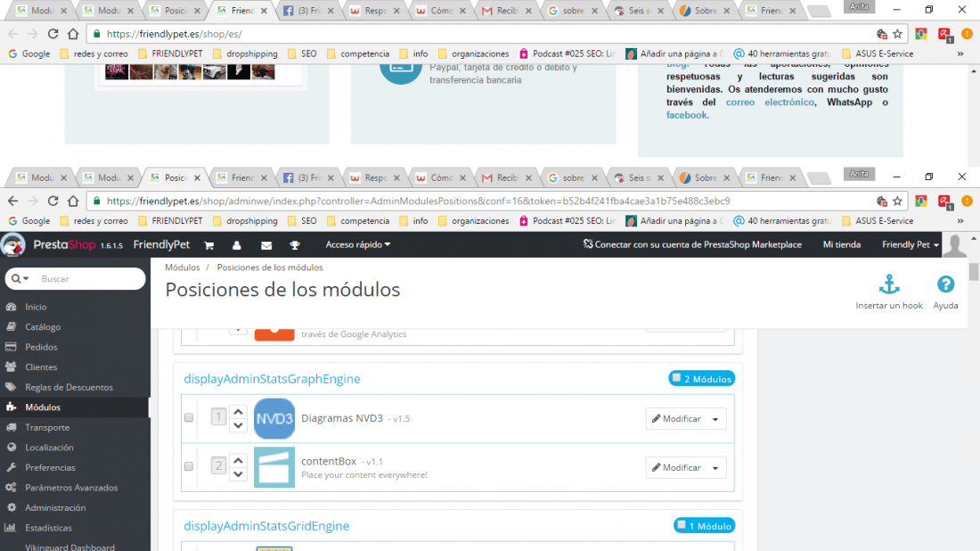Switch to Gmail Recibidos tab in lower browser
The width and height of the screenshot is (980, 551).
[x=506, y=177]
